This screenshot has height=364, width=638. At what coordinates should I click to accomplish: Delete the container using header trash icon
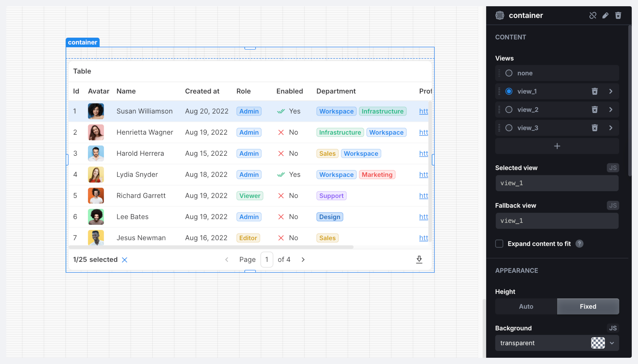pos(618,15)
